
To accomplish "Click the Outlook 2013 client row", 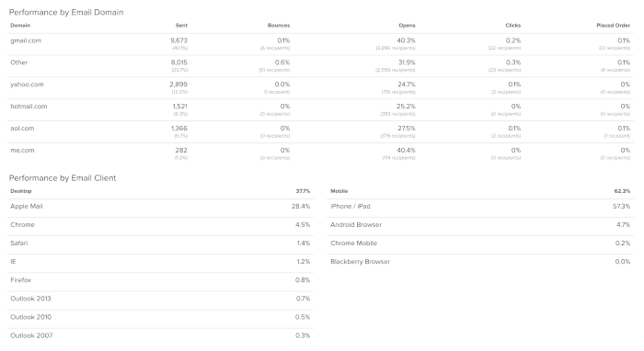I will pos(160,300).
